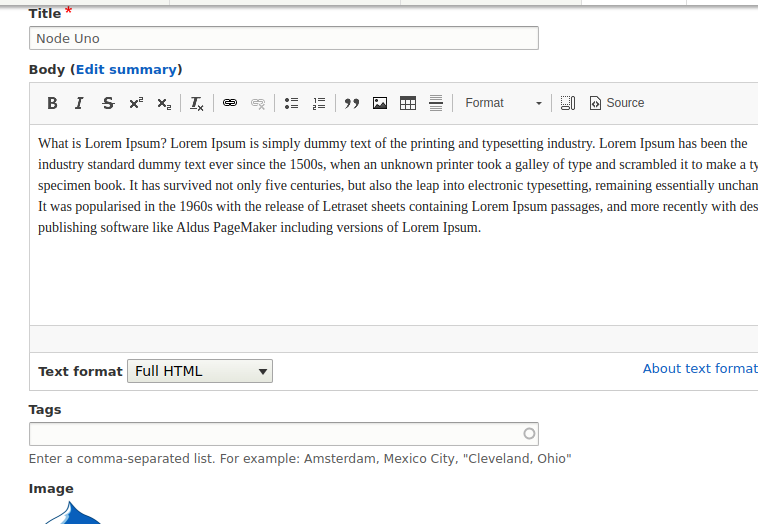The height and width of the screenshot is (524, 758).
Task: Insert a bulleted list
Action: coord(291,103)
